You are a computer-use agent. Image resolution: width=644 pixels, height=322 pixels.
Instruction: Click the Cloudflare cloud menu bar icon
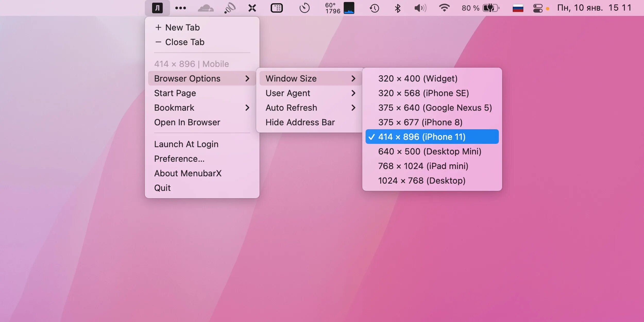205,8
